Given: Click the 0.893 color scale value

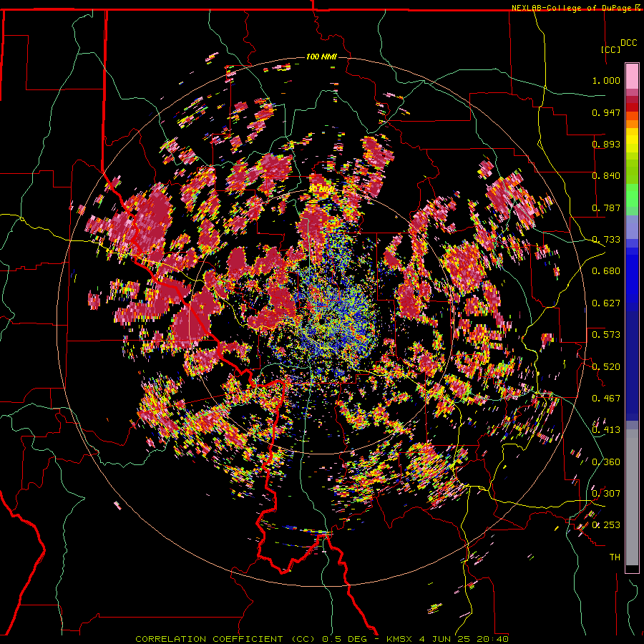Looking at the screenshot, I should tap(606, 144).
